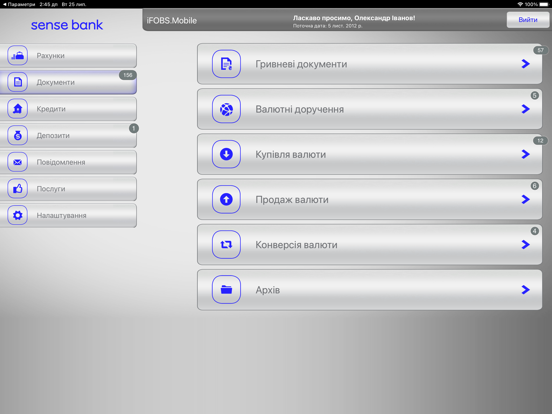Click the Гривневі документи badge showing 57

[x=540, y=50]
